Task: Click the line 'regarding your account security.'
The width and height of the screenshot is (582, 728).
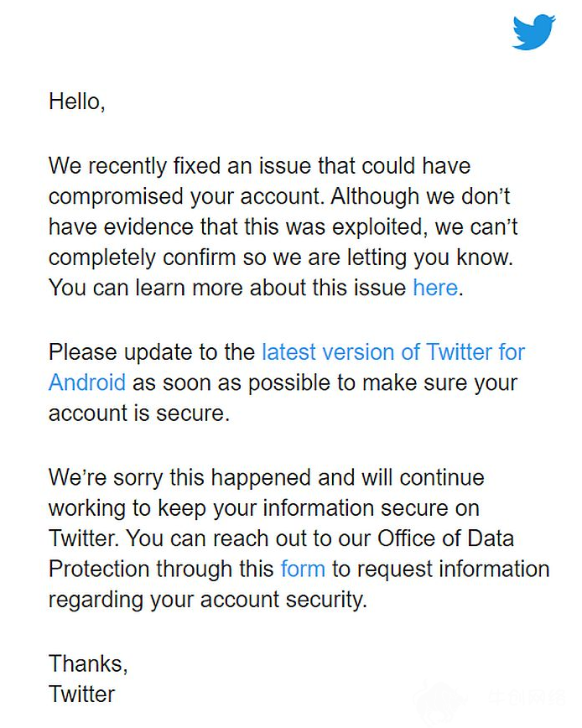Action: pos(208,600)
